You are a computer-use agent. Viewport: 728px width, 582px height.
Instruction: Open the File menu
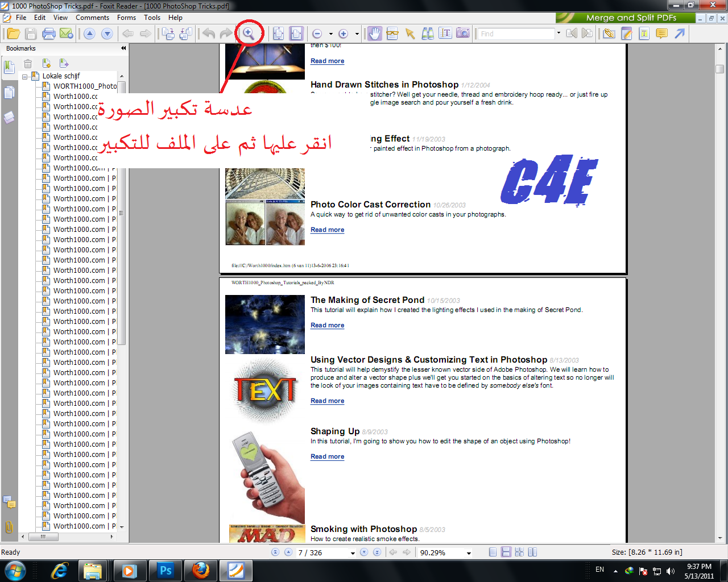click(x=21, y=18)
